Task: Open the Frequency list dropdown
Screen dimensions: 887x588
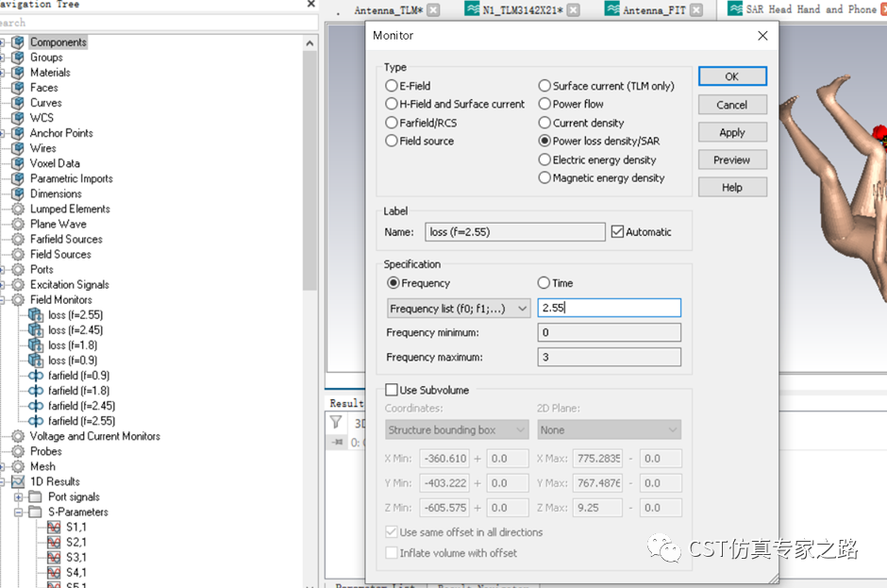Action: tap(459, 309)
